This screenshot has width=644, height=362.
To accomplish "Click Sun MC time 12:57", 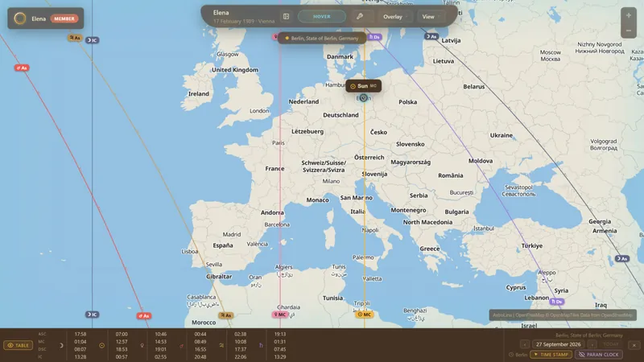I will (x=122, y=341).
